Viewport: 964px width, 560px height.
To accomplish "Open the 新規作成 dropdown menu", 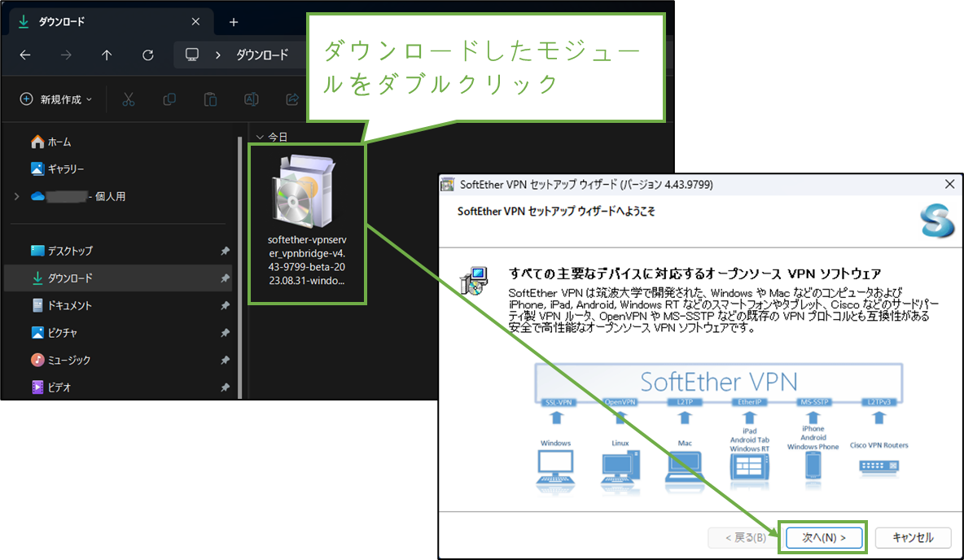I will click(x=56, y=99).
